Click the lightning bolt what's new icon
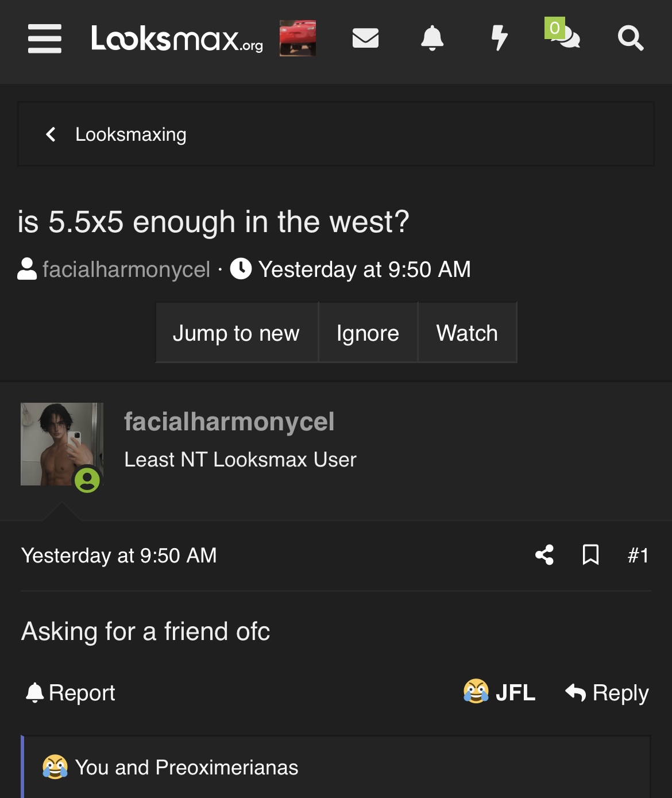 (500, 38)
